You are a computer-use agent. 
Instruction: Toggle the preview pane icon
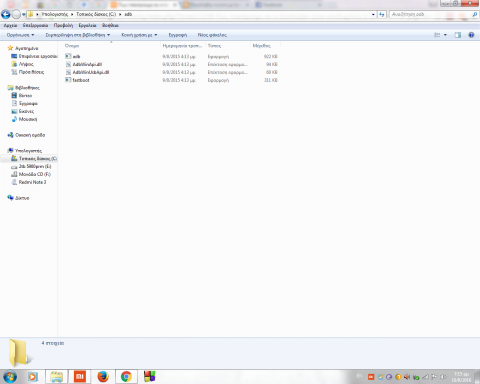[x=458, y=35]
